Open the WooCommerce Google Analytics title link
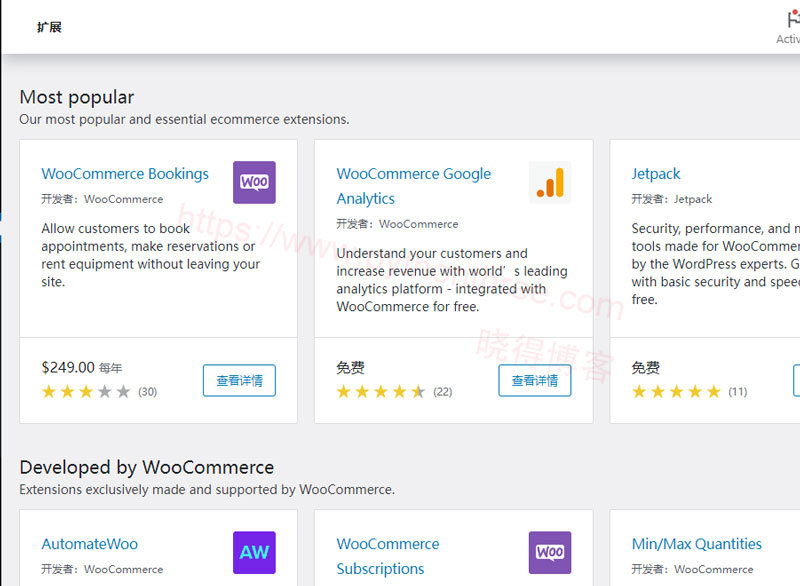 413,186
